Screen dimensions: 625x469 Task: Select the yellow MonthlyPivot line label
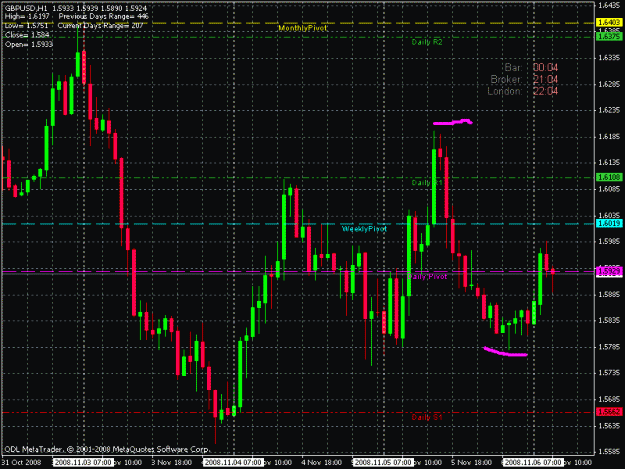(303, 28)
